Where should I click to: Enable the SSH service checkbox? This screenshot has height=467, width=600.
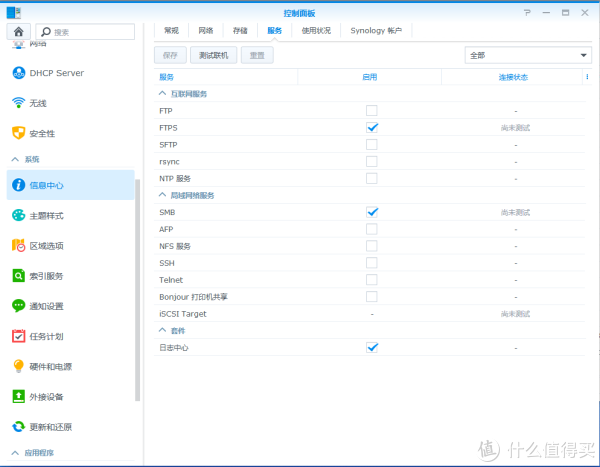click(x=372, y=263)
